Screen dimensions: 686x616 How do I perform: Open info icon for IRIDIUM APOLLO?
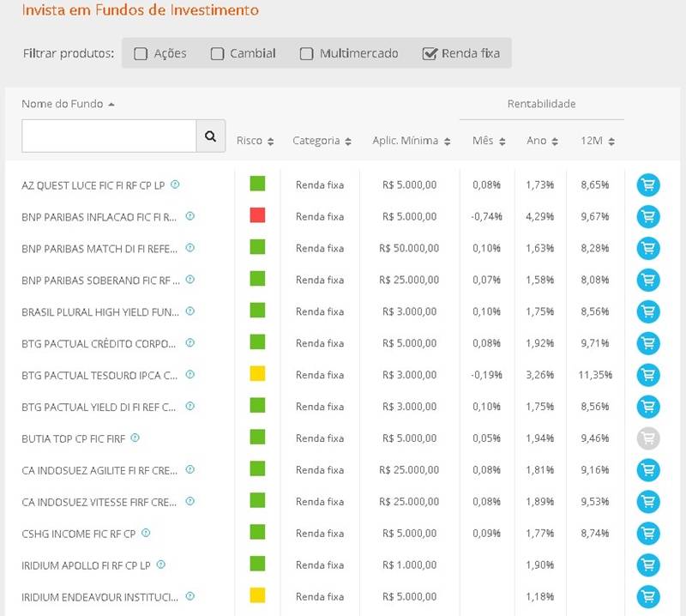tap(161, 565)
